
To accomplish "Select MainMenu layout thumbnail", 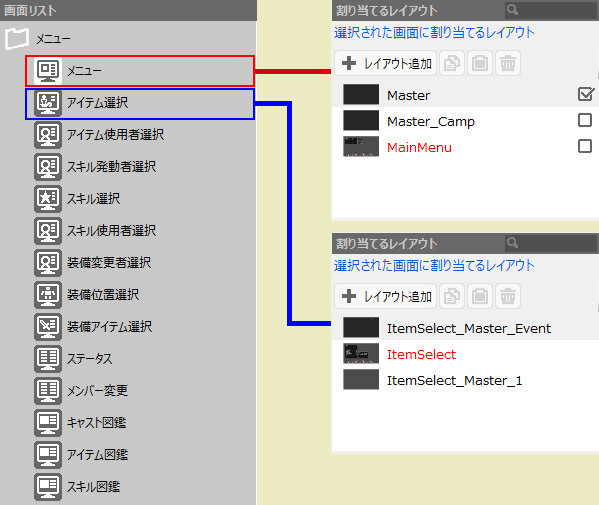I will (361, 147).
